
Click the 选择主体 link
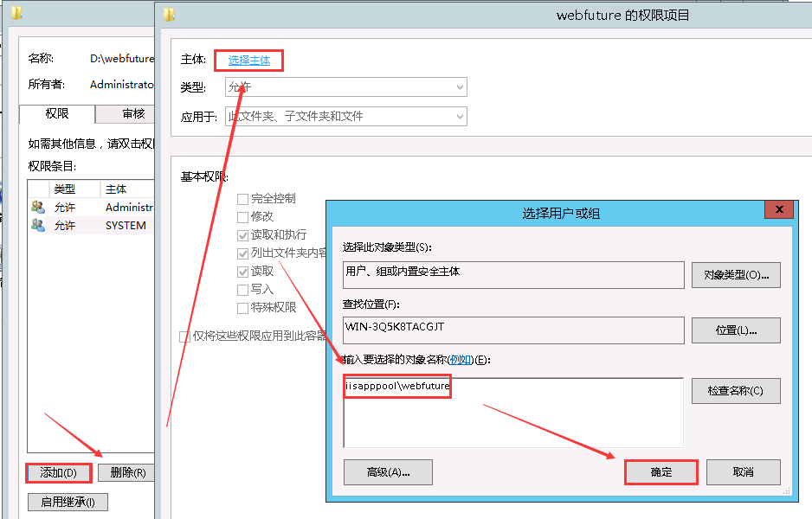(x=249, y=61)
